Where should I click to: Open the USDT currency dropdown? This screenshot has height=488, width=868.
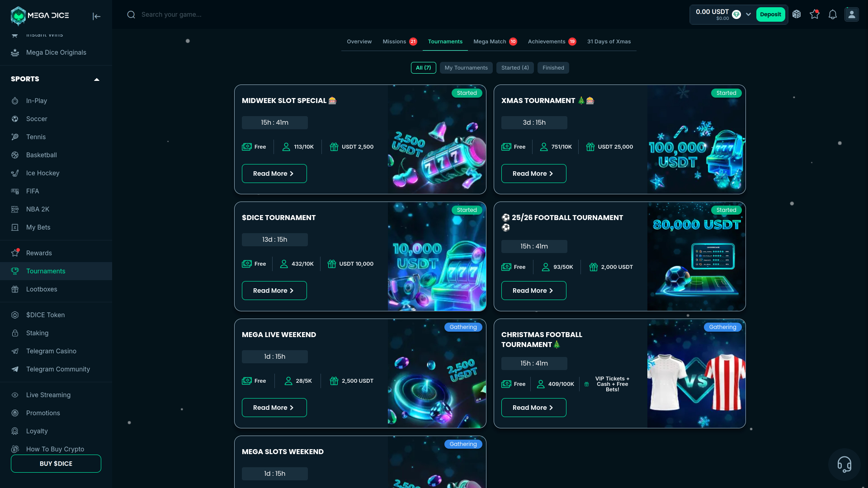[x=748, y=14]
